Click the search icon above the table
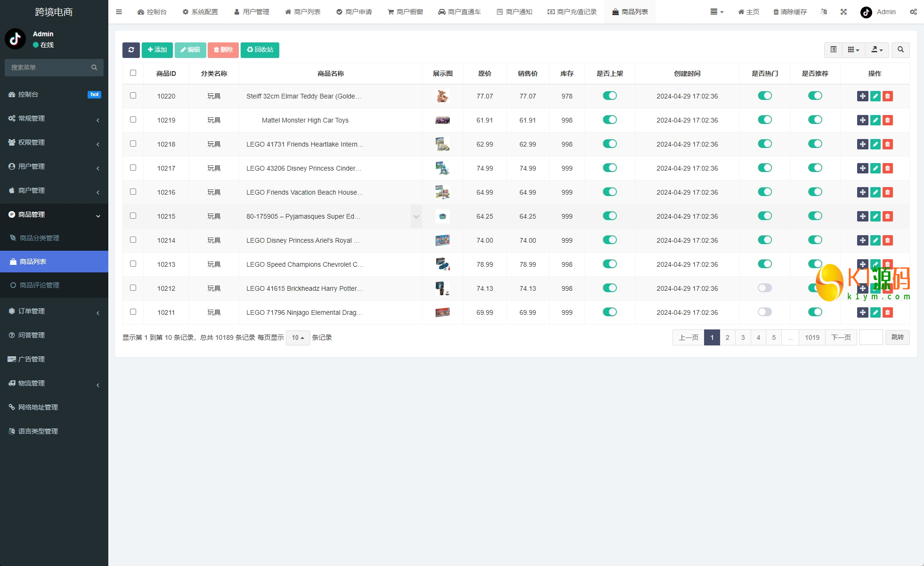924x566 pixels. [900, 50]
